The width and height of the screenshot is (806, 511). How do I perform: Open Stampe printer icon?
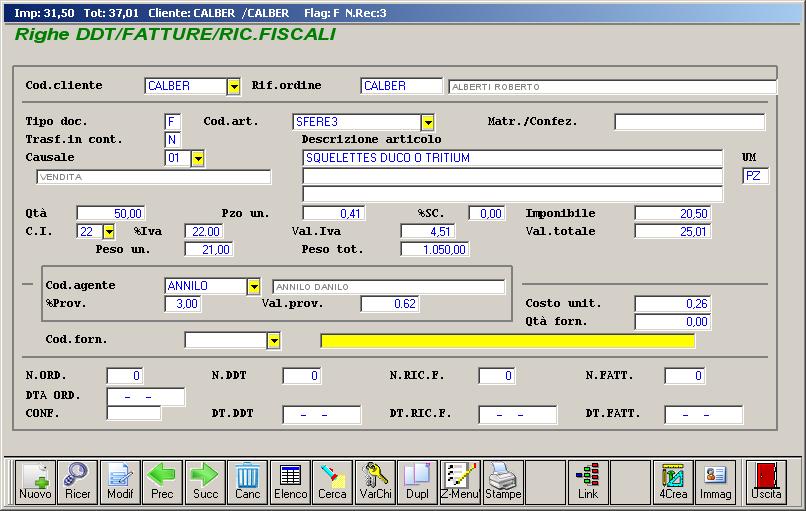click(x=503, y=482)
